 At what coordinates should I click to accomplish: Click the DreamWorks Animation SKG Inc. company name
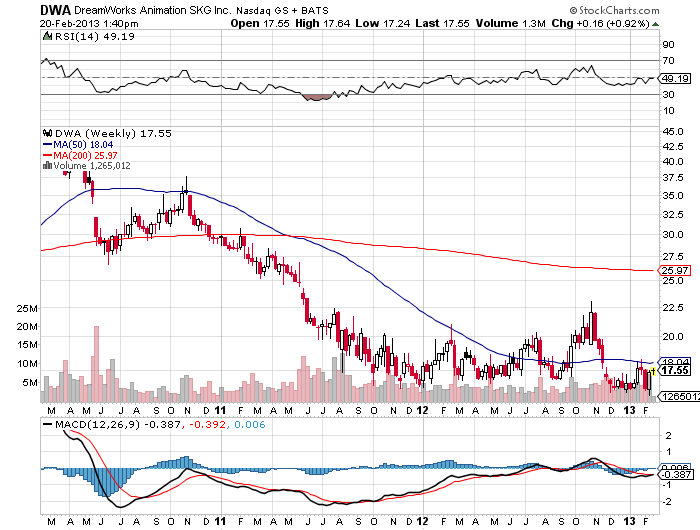tap(152, 10)
